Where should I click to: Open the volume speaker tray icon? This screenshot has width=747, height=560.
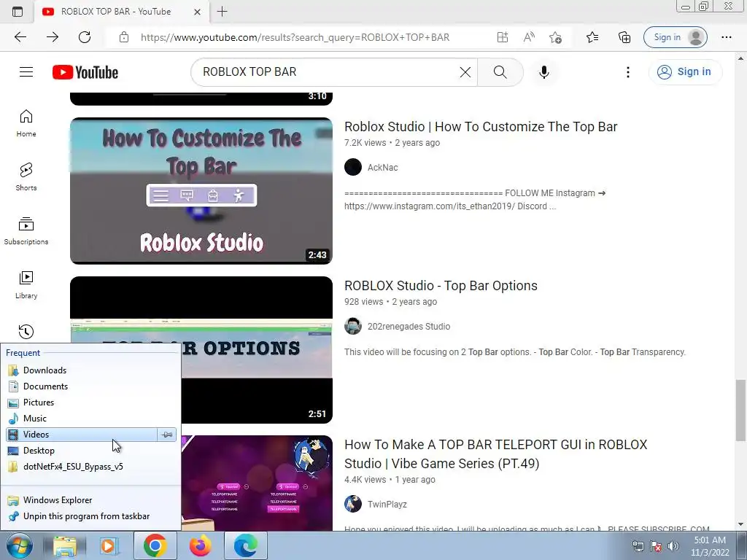(673, 547)
